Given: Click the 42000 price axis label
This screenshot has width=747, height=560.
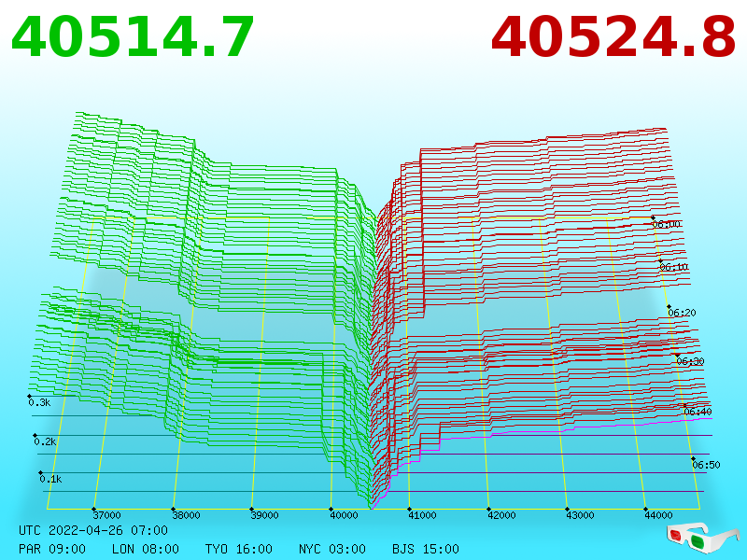Looking at the screenshot, I should (x=501, y=515).
